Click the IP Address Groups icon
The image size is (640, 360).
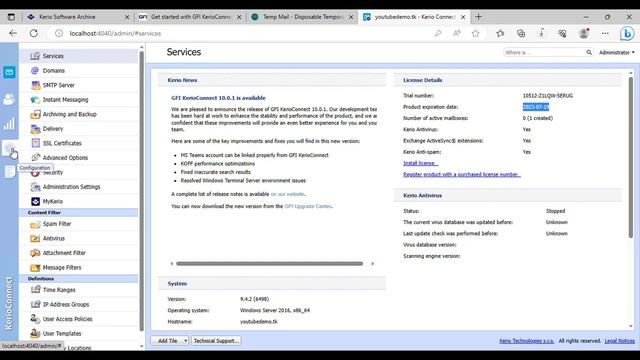tap(36, 304)
